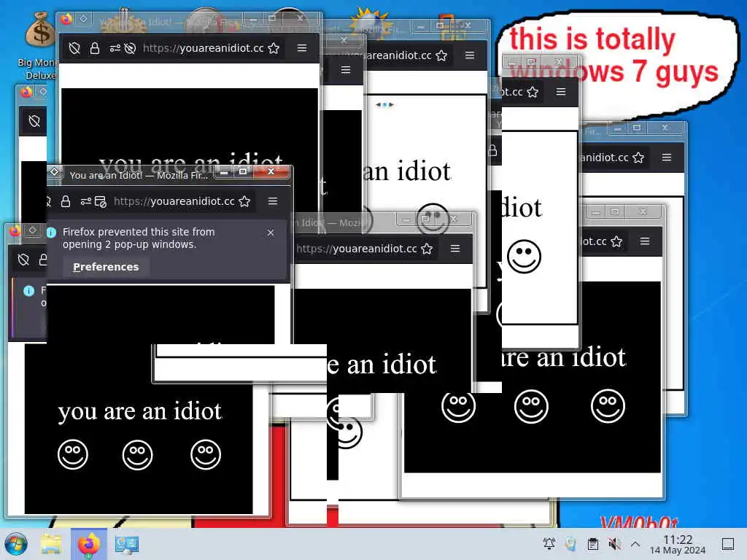Click the Preferences button in pop-up notice
This screenshot has height=560, width=747.
pos(106,267)
